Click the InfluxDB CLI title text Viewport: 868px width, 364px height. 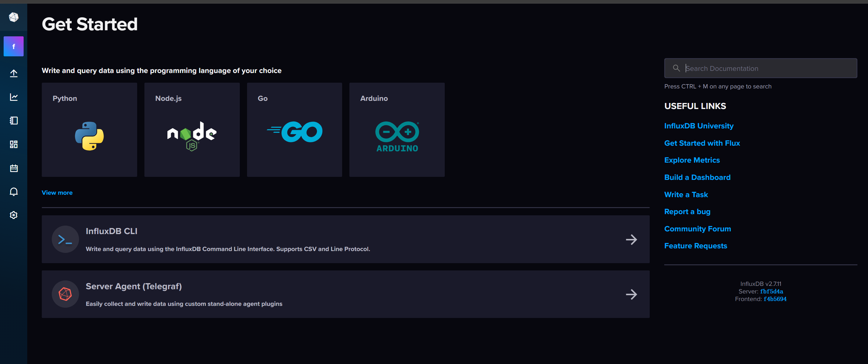[111, 231]
